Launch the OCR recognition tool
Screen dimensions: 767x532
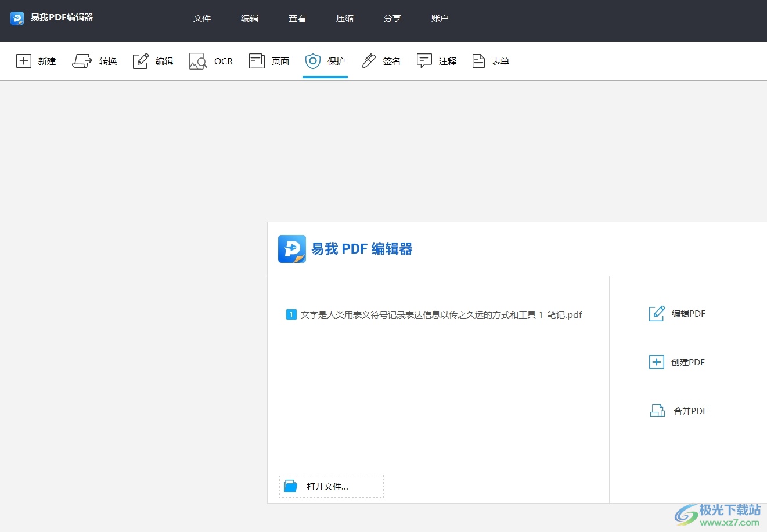[x=211, y=61]
